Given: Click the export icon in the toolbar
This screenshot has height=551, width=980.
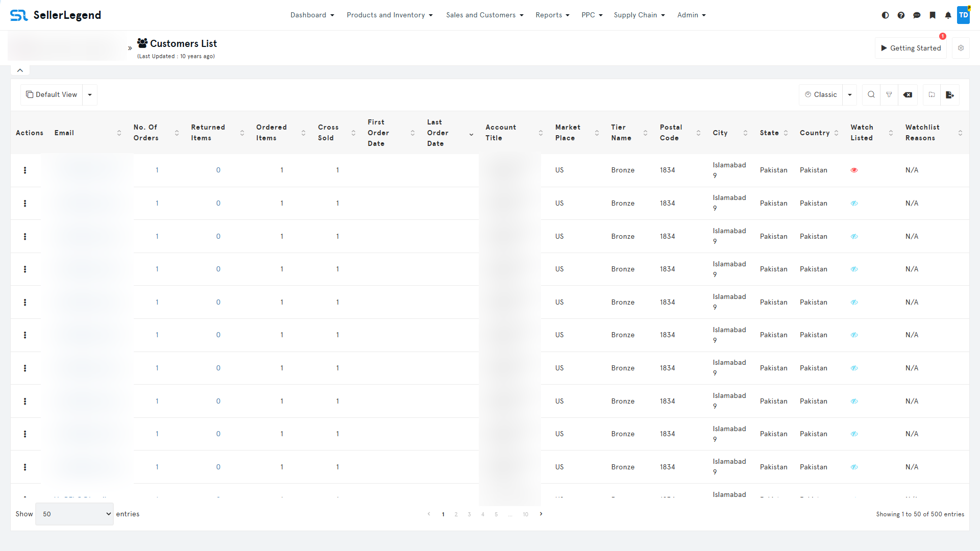Looking at the screenshot, I should [x=950, y=95].
